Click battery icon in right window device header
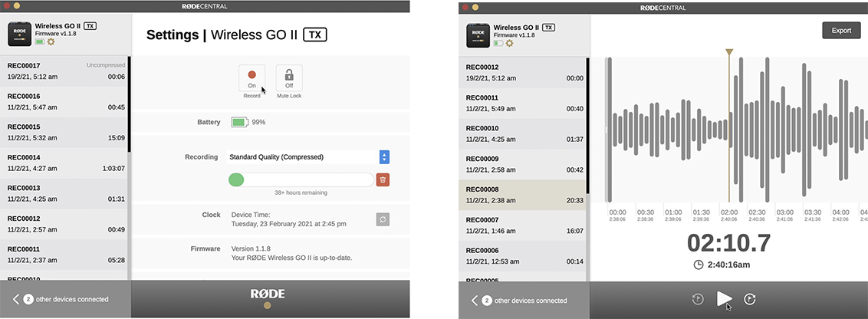 (x=498, y=43)
